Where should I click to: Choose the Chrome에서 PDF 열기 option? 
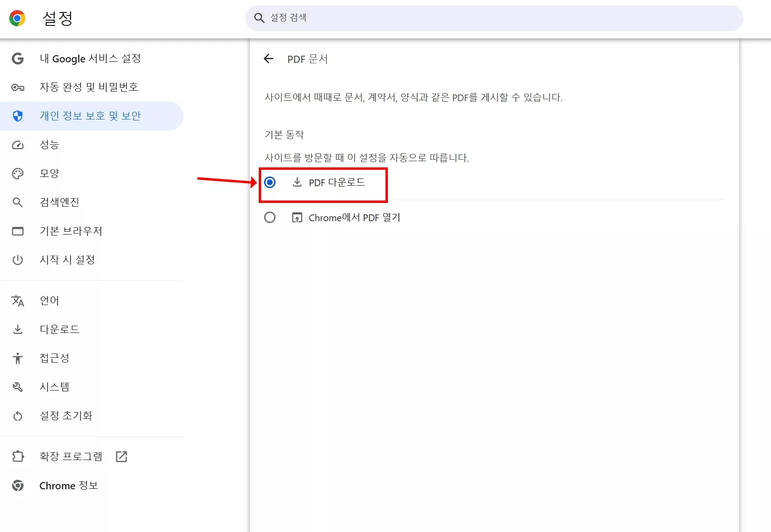pos(270,217)
